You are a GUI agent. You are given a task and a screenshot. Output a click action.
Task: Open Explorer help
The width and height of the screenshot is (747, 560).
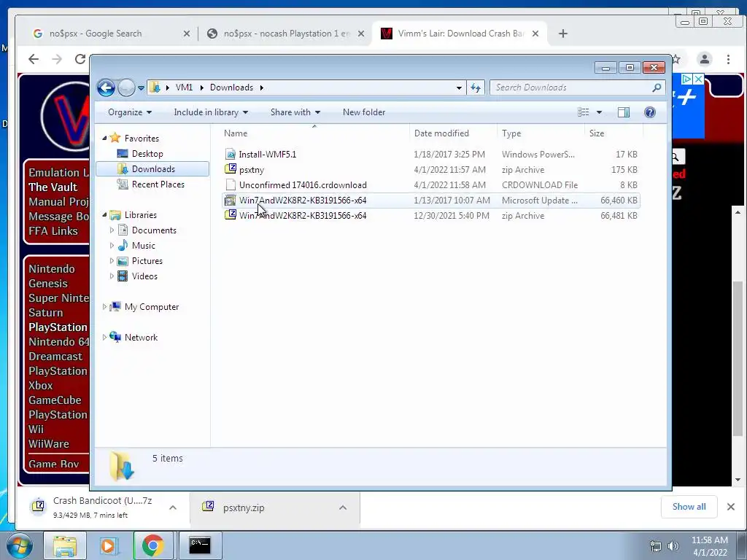[x=649, y=112]
